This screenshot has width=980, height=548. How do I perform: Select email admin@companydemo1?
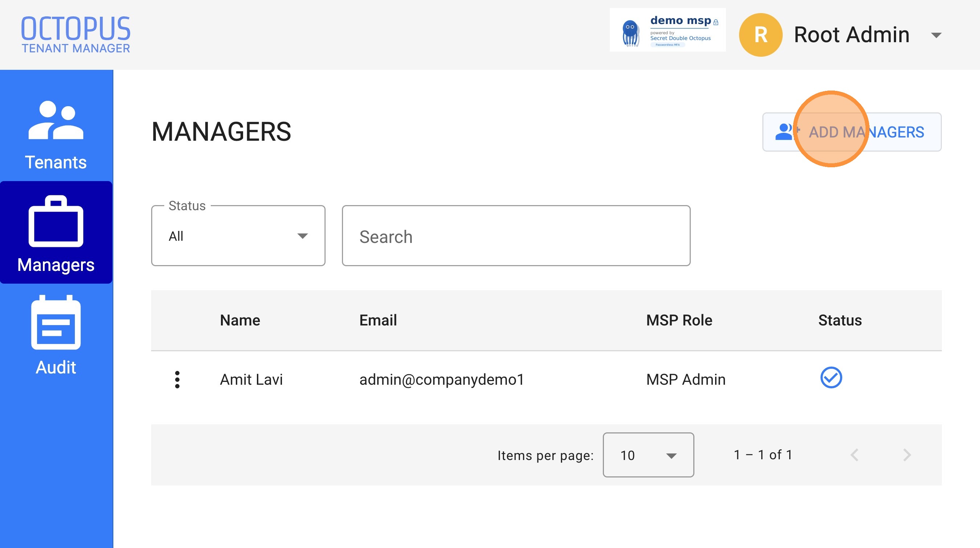442,380
